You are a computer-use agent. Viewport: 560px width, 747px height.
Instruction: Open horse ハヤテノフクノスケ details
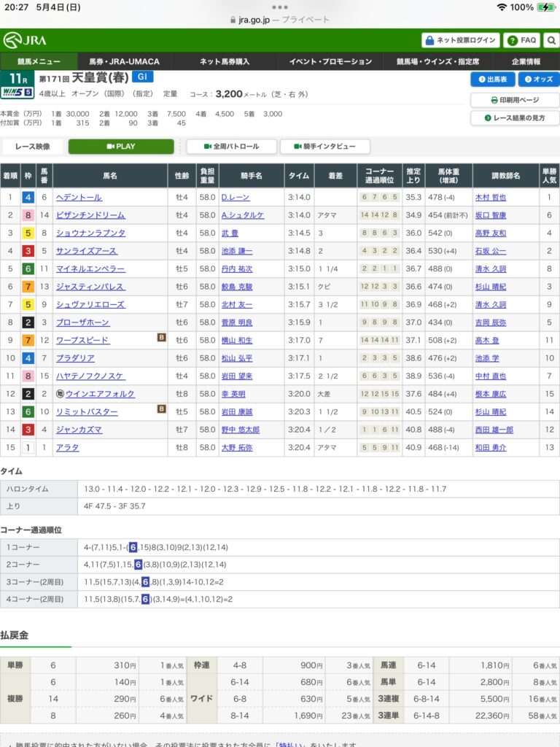(x=90, y=376)
